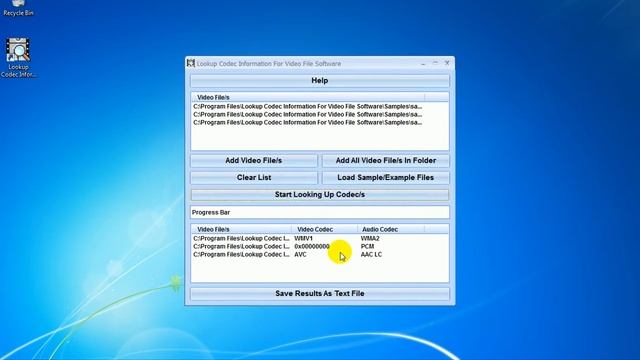Select the Lookup Codec Infor... desktop shortcut

18,58
